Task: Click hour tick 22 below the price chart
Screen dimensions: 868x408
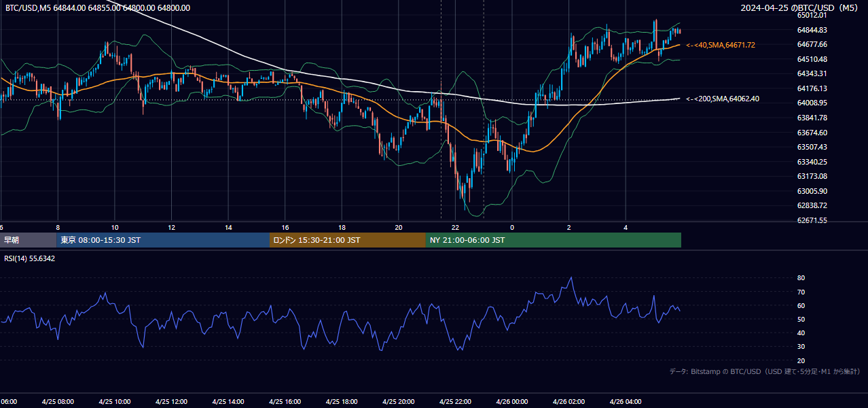Action: (455, 227)
